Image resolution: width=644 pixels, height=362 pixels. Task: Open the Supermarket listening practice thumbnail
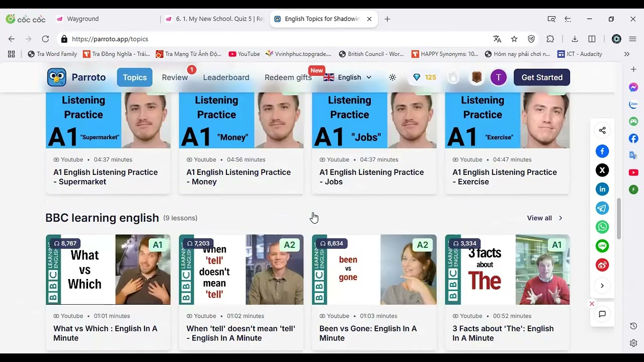[108, 121]
